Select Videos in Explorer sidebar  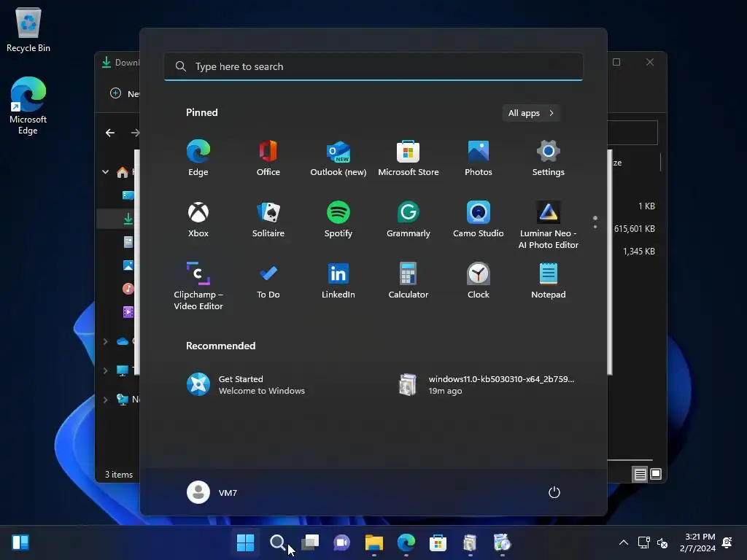[128, 312]
